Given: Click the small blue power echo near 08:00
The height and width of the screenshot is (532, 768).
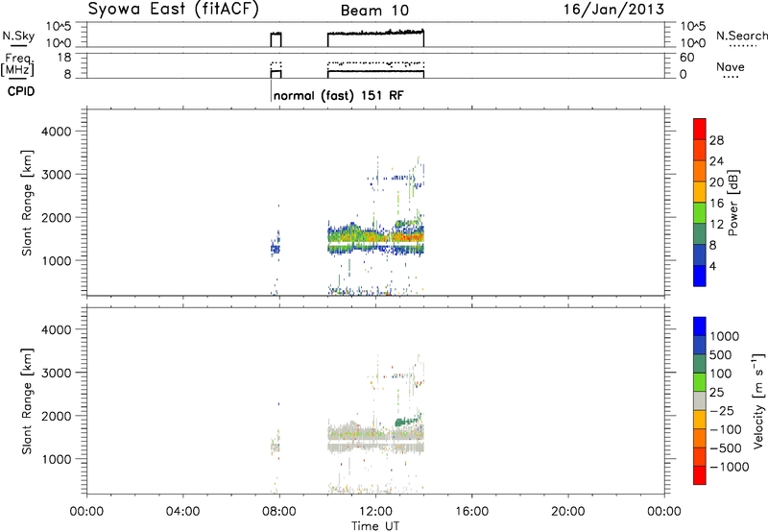Looking at the screenshot, I should pyautogui.click(x=276, y=249).
